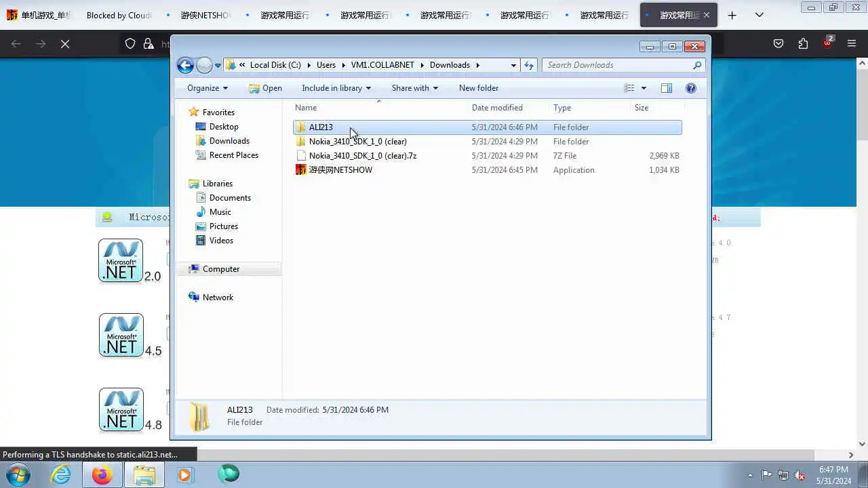Change view using the views icon
868x488 pixels.
pyautogui.click(x=629, y=88)
